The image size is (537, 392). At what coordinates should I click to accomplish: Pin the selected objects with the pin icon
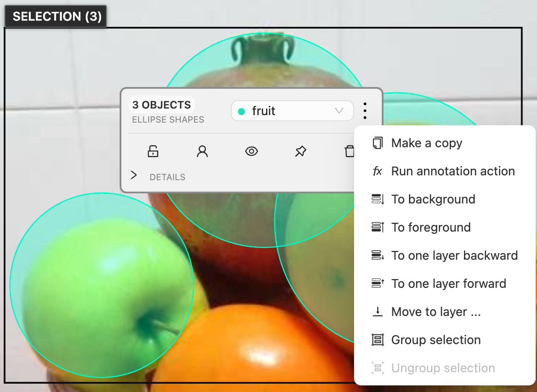click(300, 151)
